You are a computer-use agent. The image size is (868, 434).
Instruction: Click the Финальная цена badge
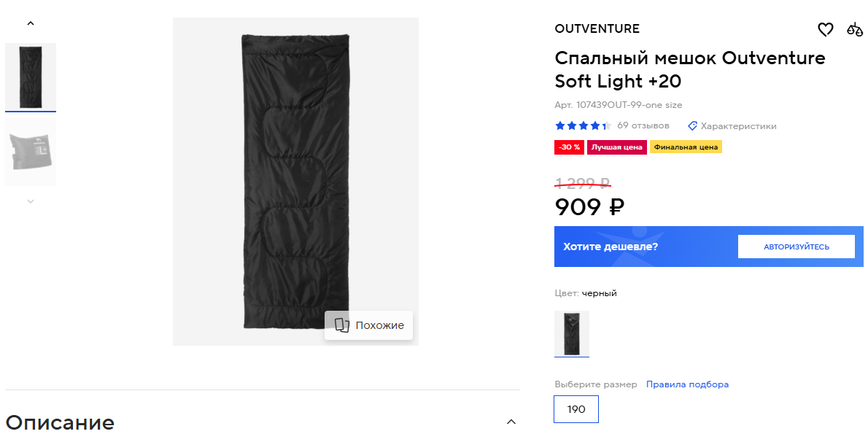coord(686,147)
